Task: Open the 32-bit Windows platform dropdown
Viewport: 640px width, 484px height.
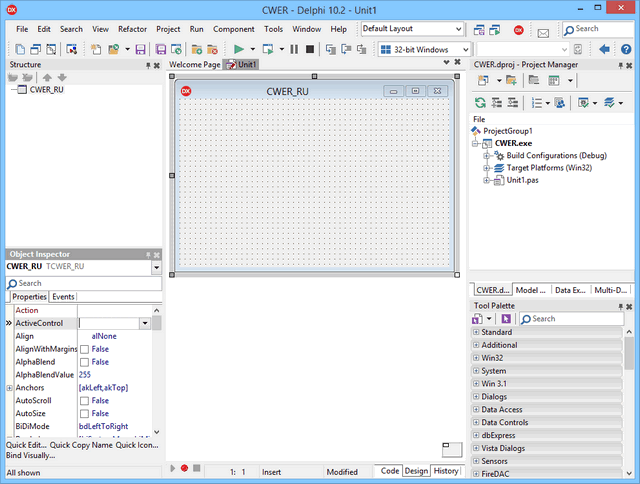Action: pos(466,49)
